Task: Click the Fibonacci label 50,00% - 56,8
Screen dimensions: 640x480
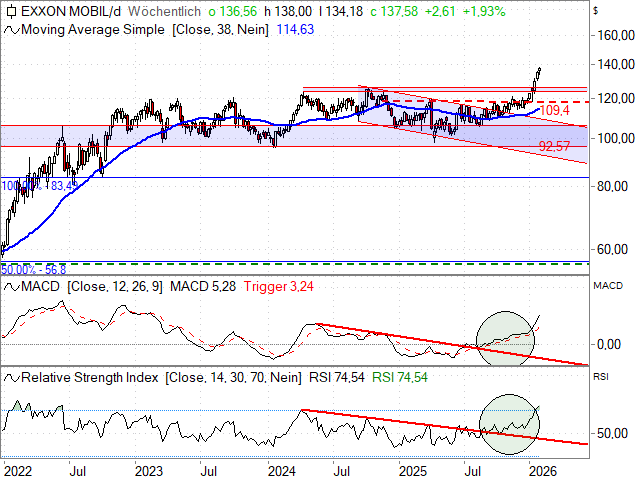Action: (33, 270)
